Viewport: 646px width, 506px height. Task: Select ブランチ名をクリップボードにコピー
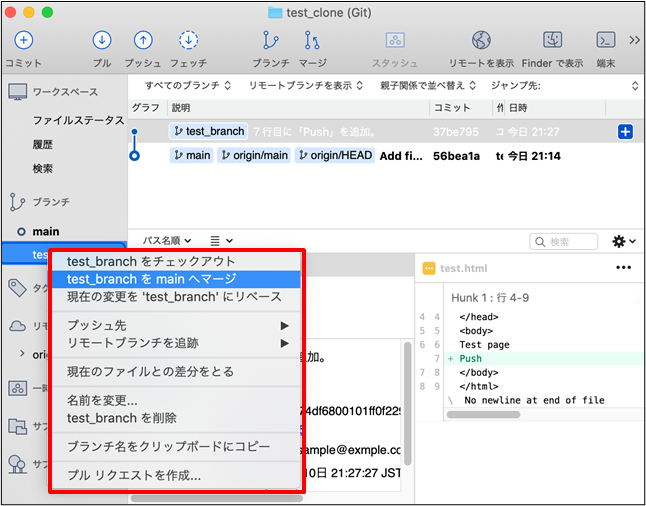(x=176, y=446)
